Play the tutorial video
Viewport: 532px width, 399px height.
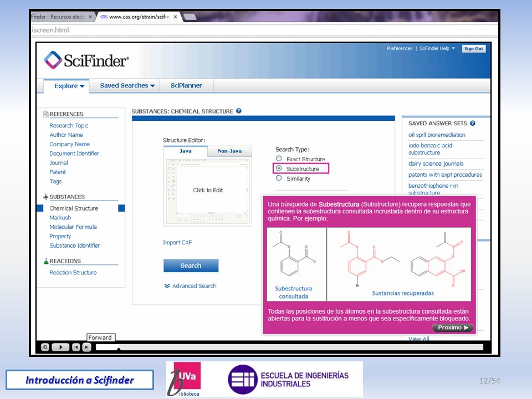(60, 347)
